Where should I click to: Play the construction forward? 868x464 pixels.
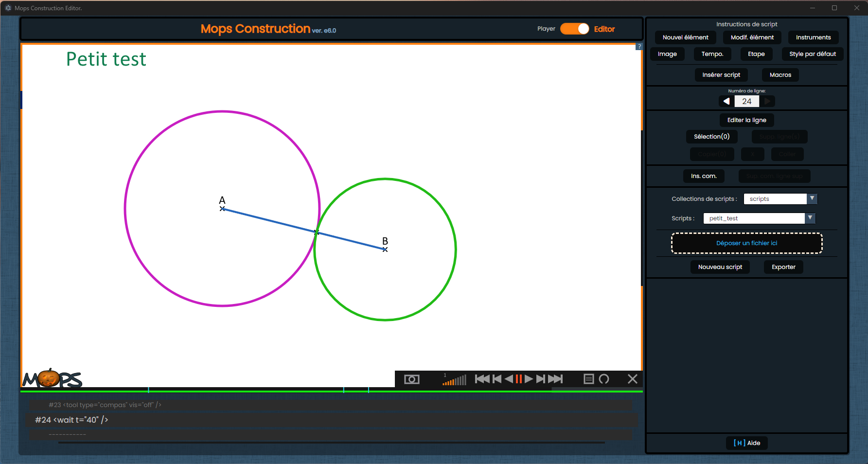point(529,379)
